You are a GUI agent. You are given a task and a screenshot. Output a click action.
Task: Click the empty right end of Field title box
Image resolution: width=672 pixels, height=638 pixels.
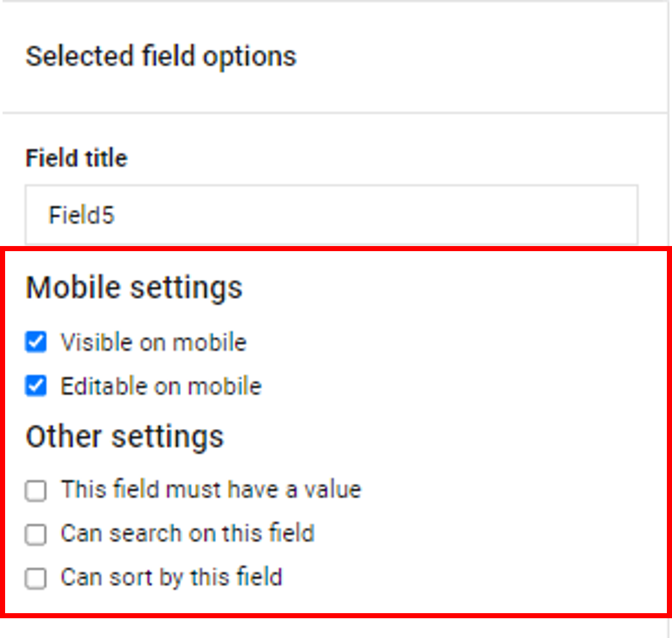pyautogui.click(x=574, y=215)
